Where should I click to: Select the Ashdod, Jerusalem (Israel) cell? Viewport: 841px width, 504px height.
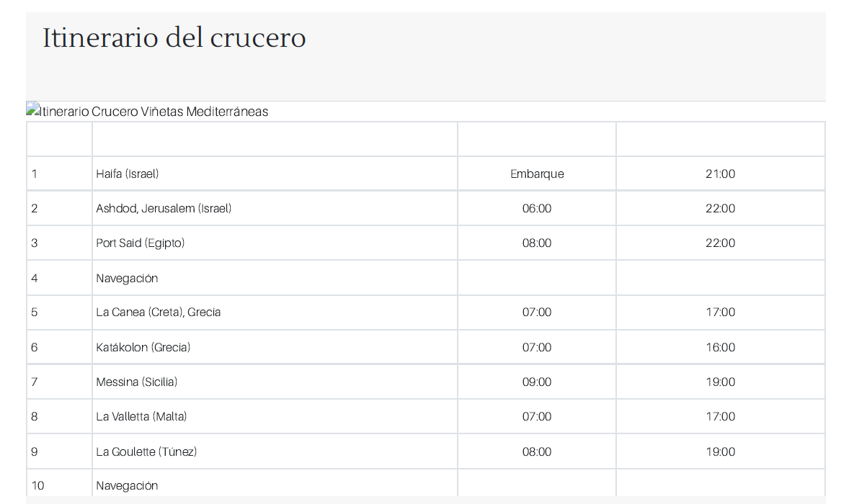pyautogui.click(x=164, y=208)
